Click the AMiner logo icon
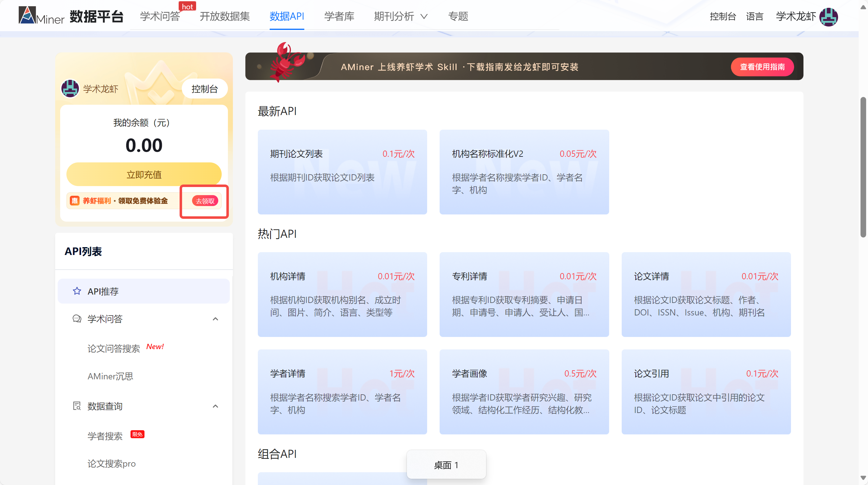This screenshot has width=868, height=485. pos(27,16)
